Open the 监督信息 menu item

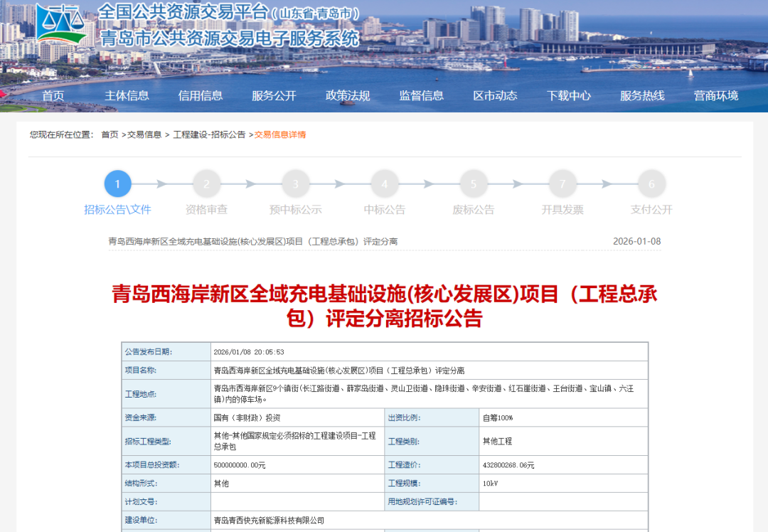coord(421,95)
